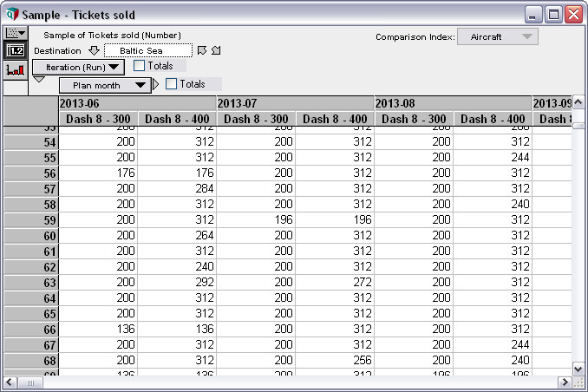Enable Totals for Iteration (Run)
This screenshot has height=392, width=588.
[140, 66]
